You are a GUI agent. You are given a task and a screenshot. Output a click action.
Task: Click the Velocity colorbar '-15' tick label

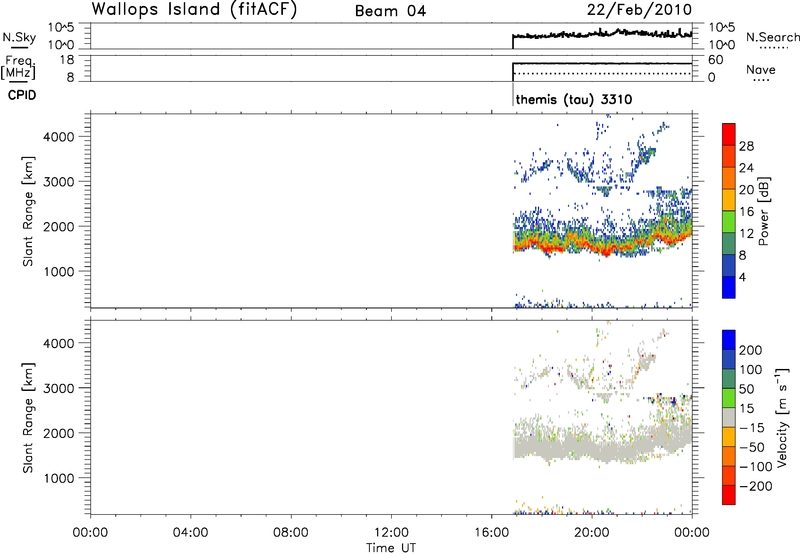(x=752, y=428)
